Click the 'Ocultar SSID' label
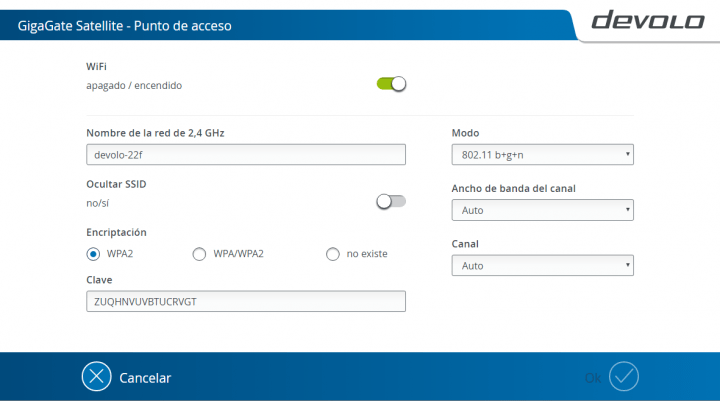 pyautogui.click(x=116, y=184)
